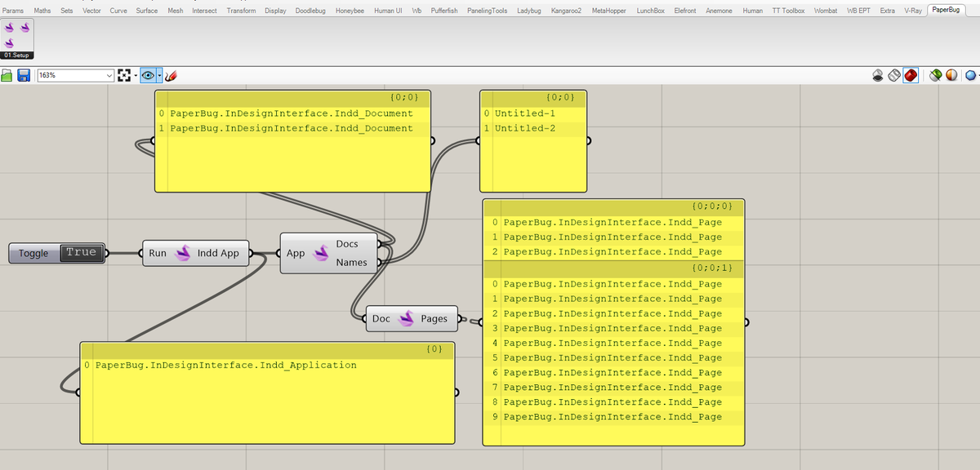Viewport: 980px width, 470px height.
Task: Open the Doodlebug tab
Action: click(x=310, y=11)
